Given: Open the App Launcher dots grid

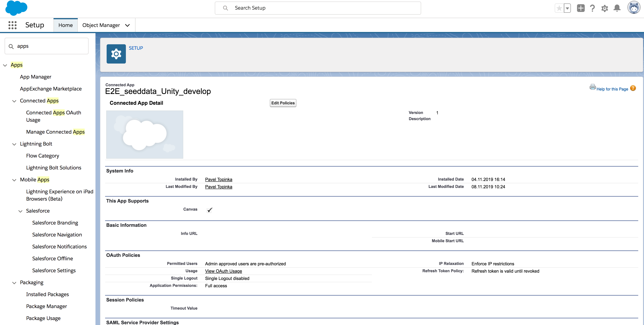Looking at the screenshot, I should pos(13,25).
